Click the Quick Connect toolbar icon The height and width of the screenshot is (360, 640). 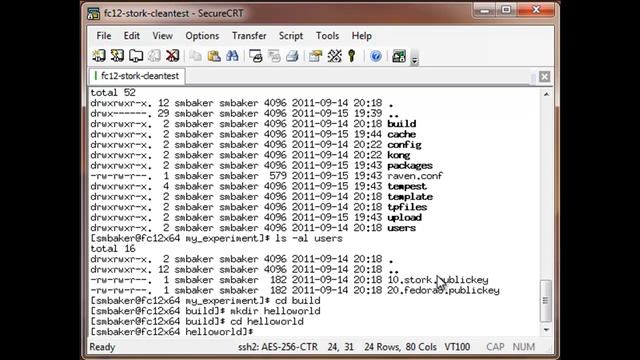point(117,56)
